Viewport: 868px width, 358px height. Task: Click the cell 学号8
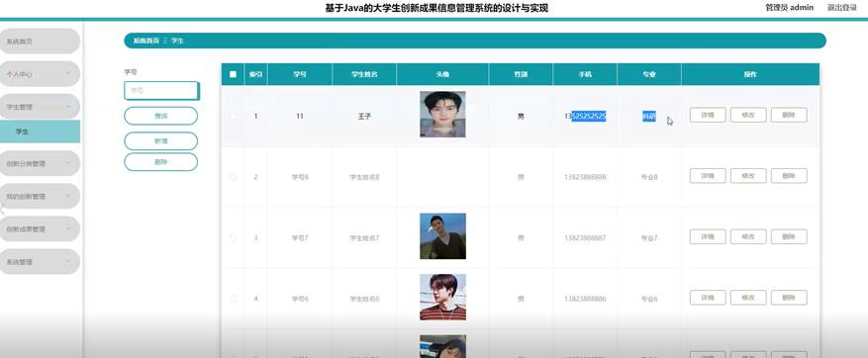(300, 177)
